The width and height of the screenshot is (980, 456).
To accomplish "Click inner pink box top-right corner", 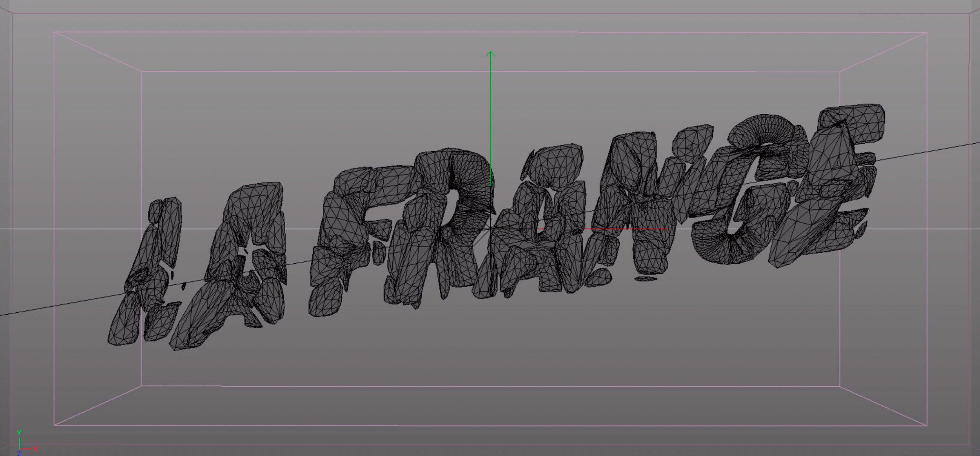I will pos(840,72).
